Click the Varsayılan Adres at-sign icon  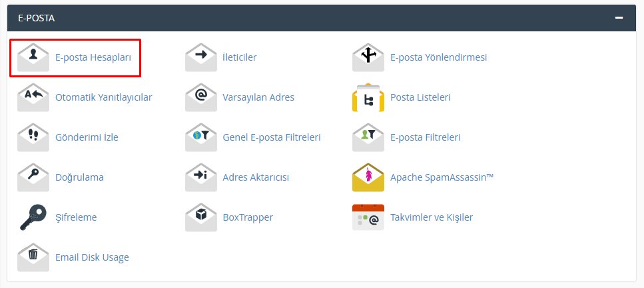(201, 97)
